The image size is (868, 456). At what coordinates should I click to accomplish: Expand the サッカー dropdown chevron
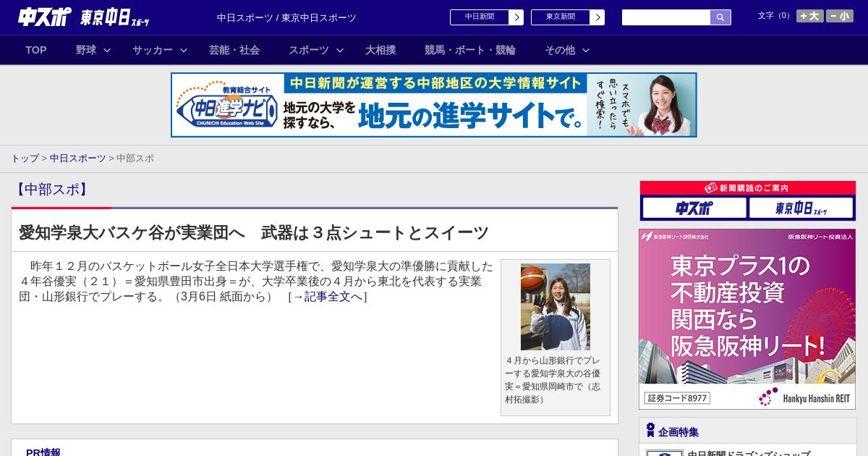184,50
